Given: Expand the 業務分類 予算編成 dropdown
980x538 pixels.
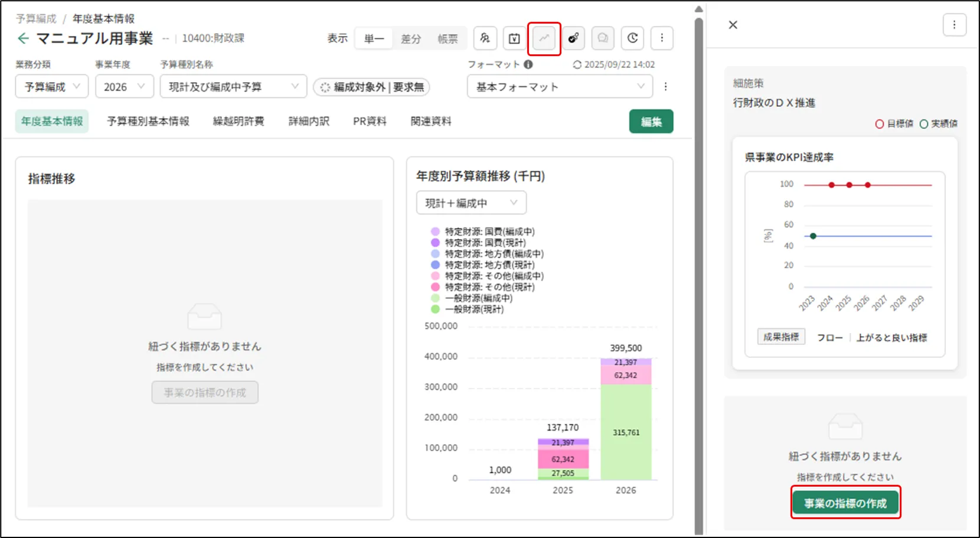Looking at the screenshot, I should [52, 87].
